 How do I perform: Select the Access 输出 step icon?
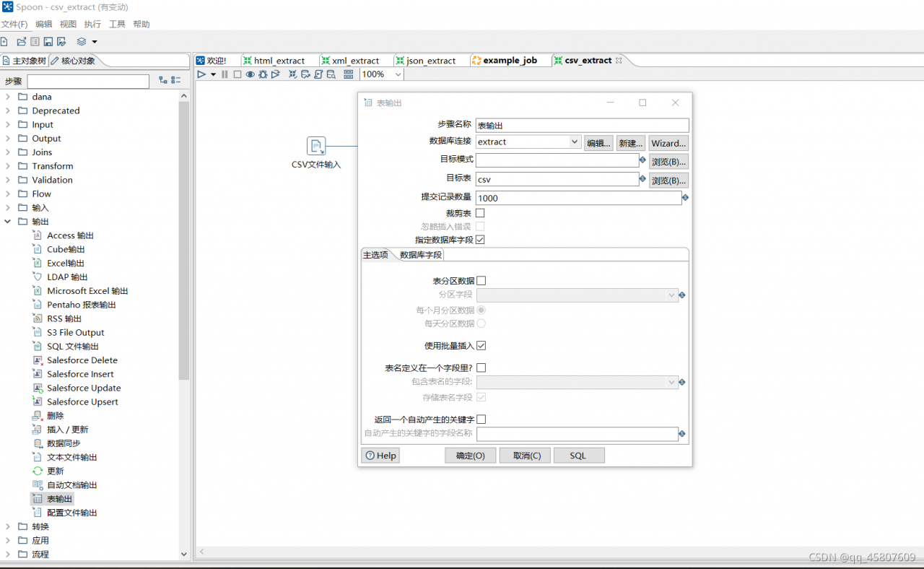38,235
